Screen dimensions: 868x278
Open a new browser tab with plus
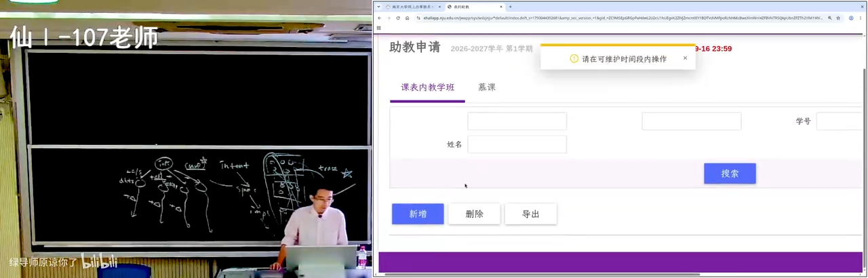[x=511, y=7]
